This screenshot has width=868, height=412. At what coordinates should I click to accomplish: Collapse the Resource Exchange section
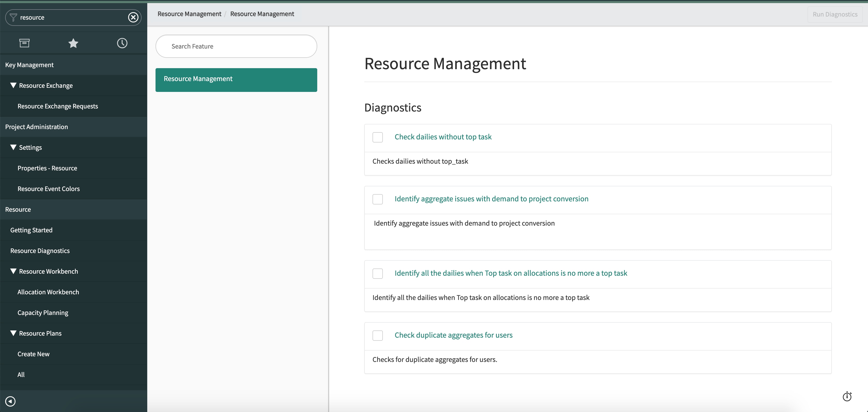point(13,85)
